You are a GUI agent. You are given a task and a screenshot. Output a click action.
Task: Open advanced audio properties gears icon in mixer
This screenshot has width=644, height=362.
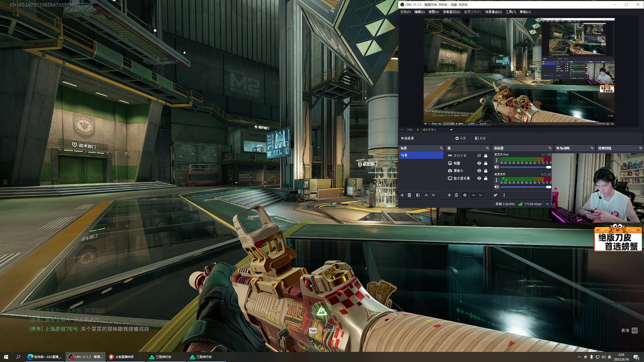(x=495, y=195)
